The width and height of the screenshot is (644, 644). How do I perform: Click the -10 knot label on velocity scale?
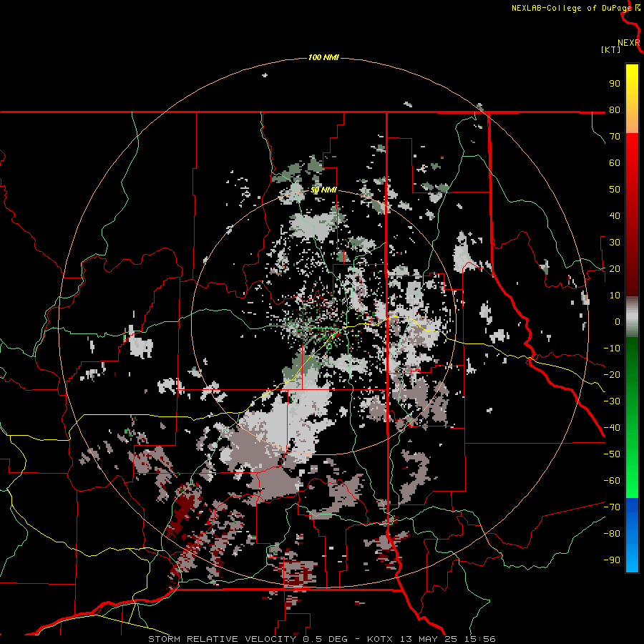coord(612,348)
